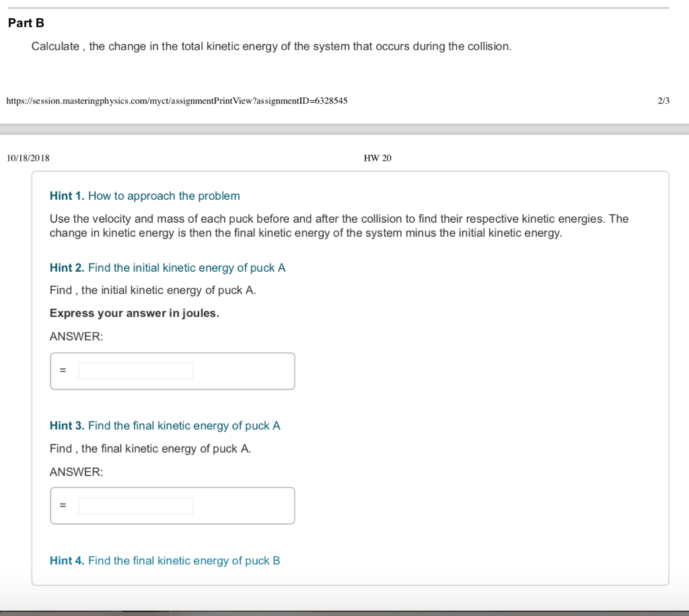The height and width of the screenshot is (616, 689).
Task: Click the equals sign beside Hint 3 answer box
Action: pyautogui.click(x=63, y=505)
